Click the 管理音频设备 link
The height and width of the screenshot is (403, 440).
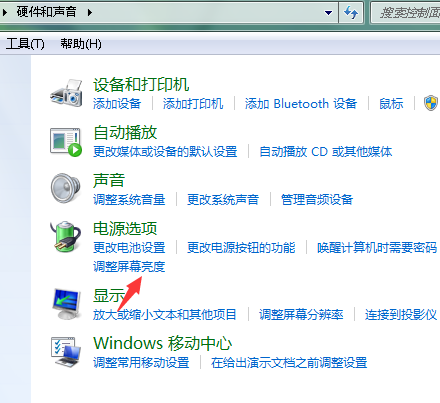[x=317, y=200]
